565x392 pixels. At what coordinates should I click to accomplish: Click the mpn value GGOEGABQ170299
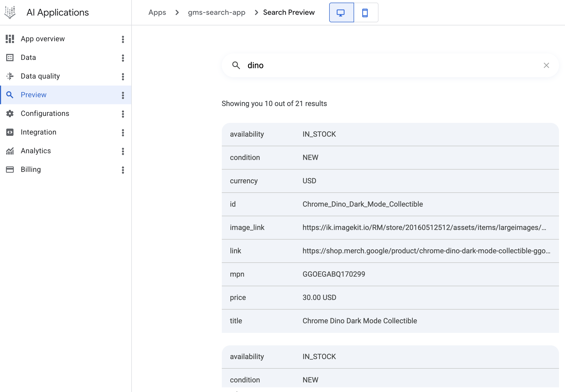coord(334,274)
